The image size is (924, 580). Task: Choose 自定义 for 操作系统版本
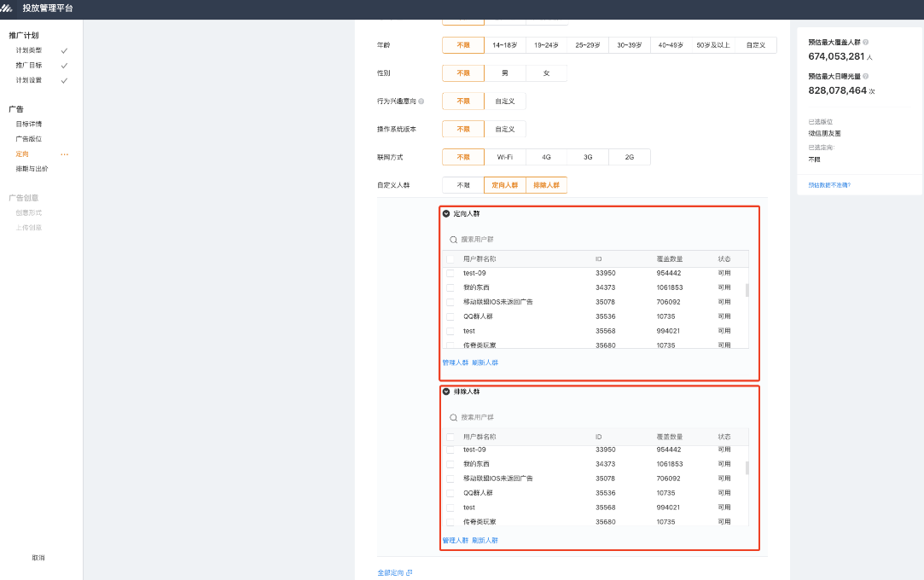505,129
